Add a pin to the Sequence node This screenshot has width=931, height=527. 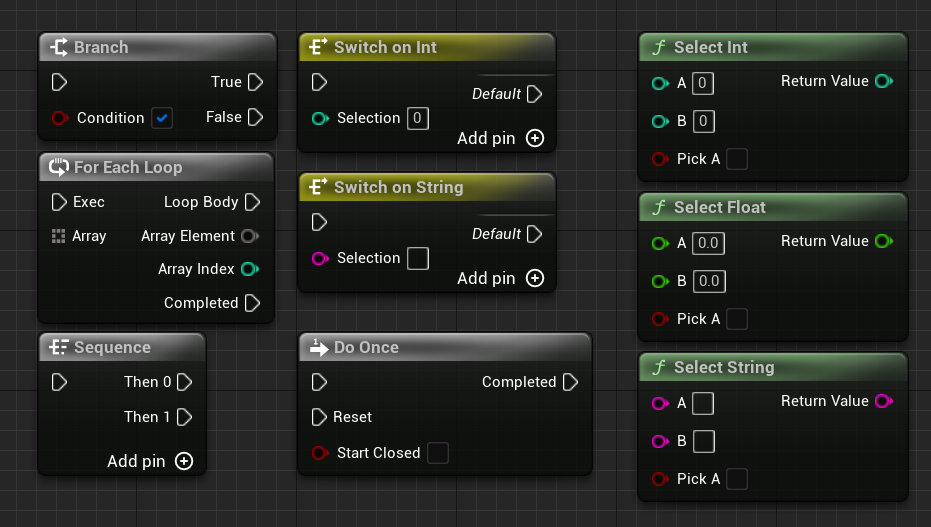[x=184, y=461]
